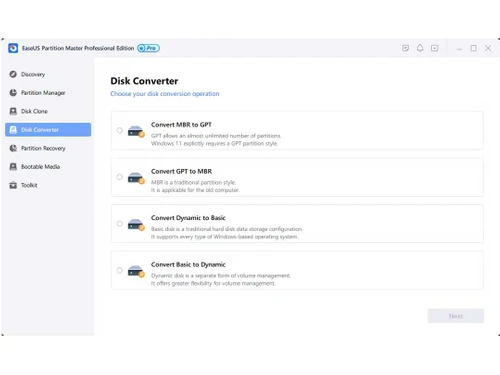Click the EaseUS app logo icon
Screen dimensions: 500x375
point(13,48)
